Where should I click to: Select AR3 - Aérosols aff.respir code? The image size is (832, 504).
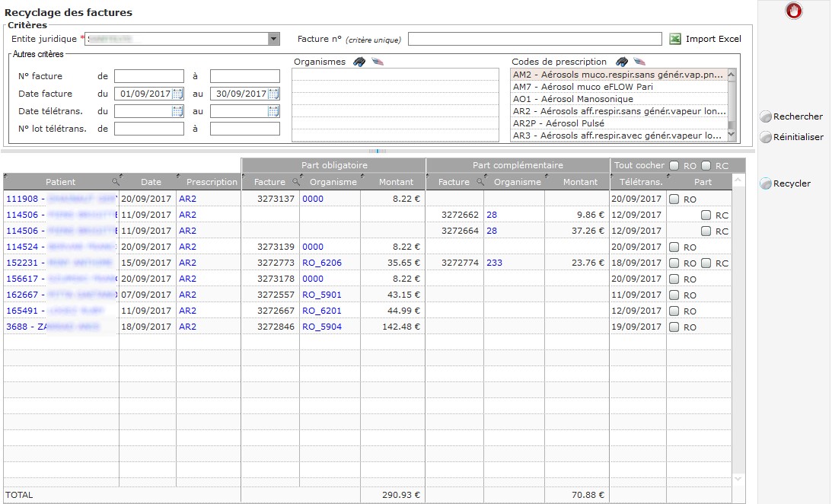[619, 136]
